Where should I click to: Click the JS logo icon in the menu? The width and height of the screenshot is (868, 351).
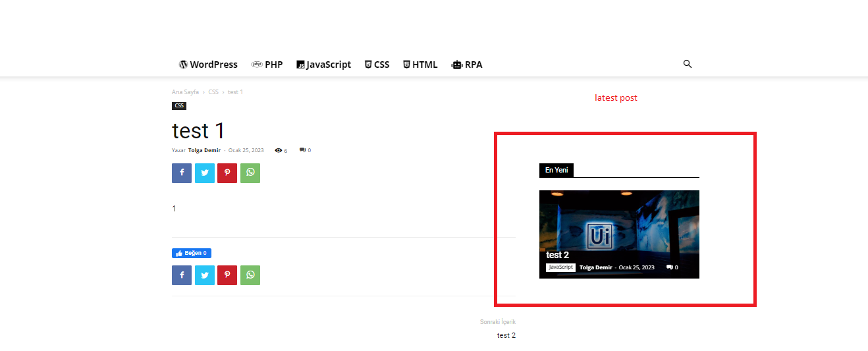click(300, 65)
